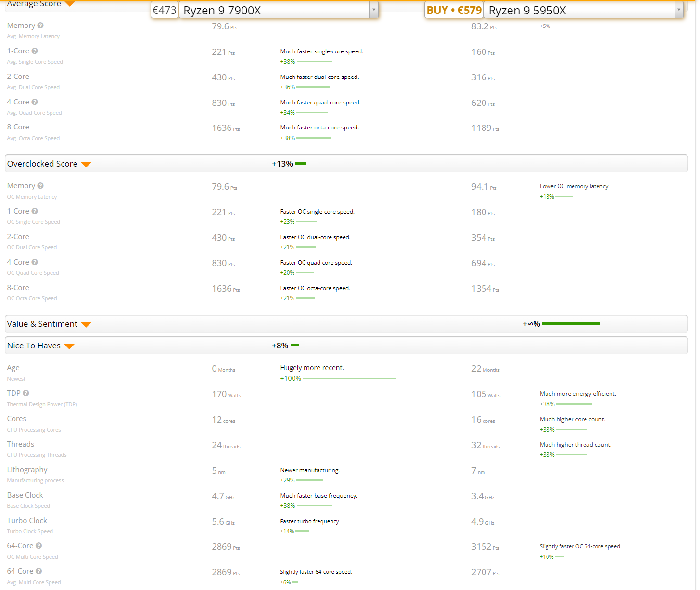This screenshot has width=700, height=590.
Task: Click the Lithography row label
Action: tap(27, 470)
